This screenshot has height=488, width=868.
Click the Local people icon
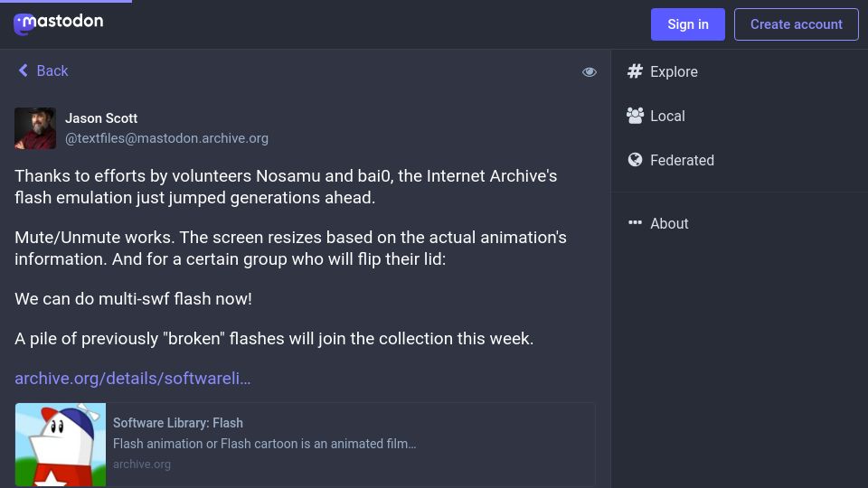pos(635,116)
